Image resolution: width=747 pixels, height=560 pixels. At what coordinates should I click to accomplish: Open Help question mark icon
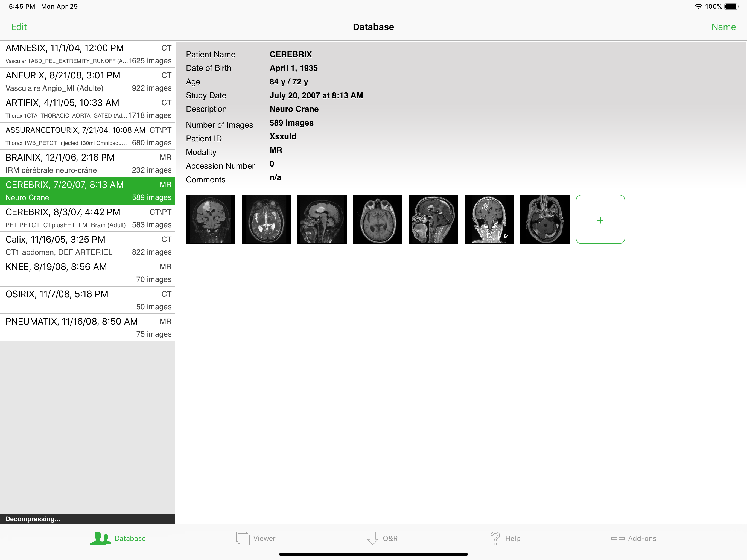495,538
